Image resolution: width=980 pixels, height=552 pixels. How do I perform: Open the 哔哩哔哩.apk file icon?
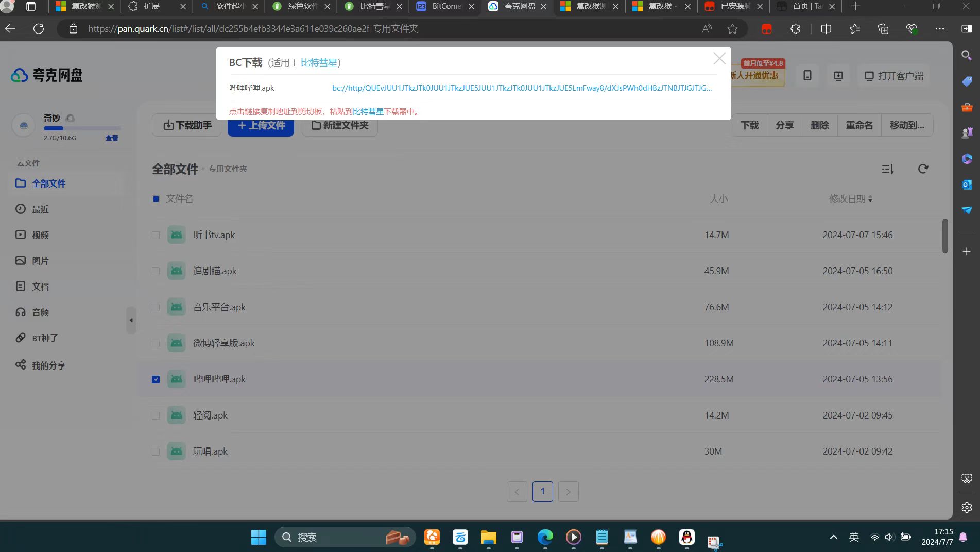pos(177,379)
